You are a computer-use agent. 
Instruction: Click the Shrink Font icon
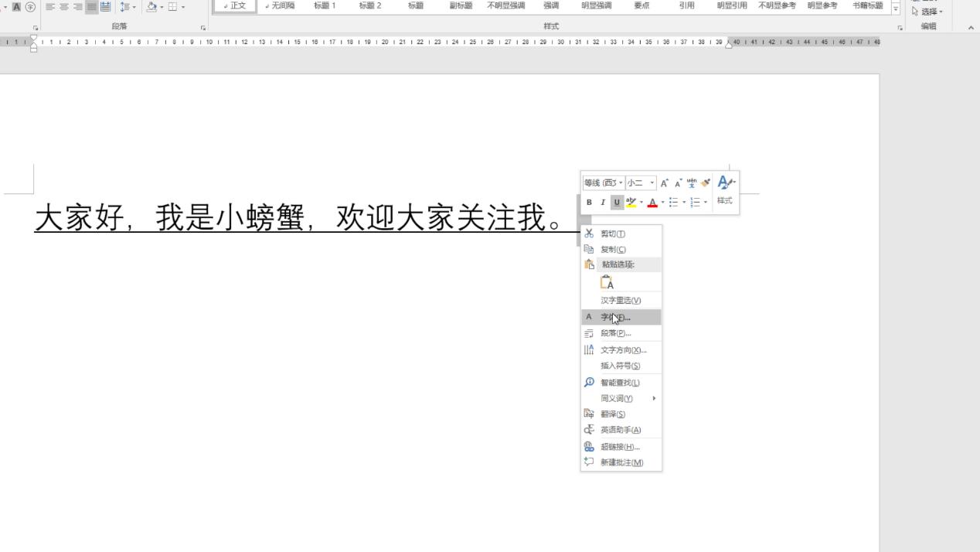click(x=677, y=183)
